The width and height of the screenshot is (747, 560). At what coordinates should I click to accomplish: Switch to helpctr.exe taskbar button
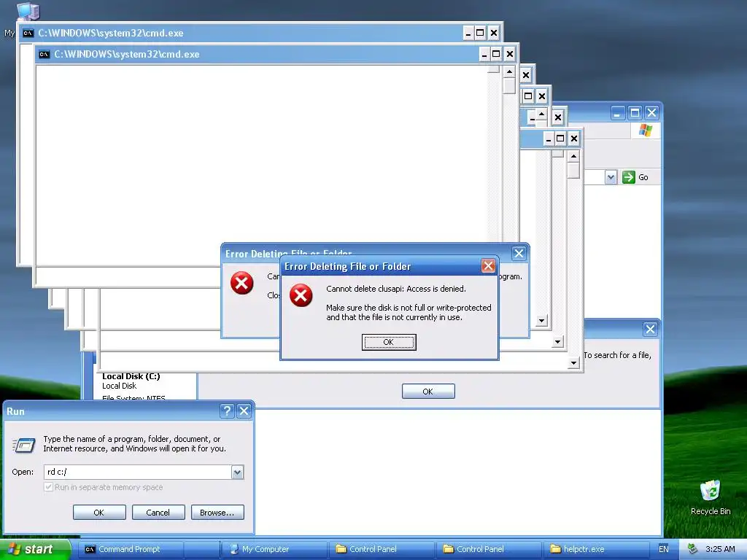point(595,549)
